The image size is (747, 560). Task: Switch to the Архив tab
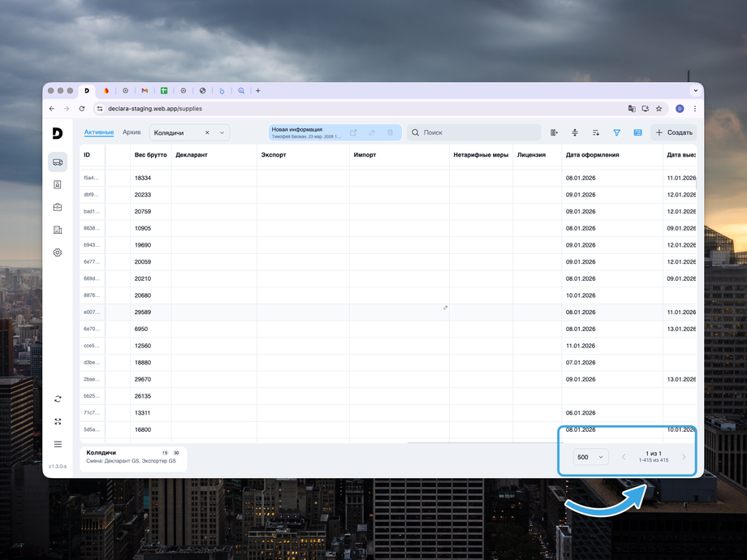(132, 132)
